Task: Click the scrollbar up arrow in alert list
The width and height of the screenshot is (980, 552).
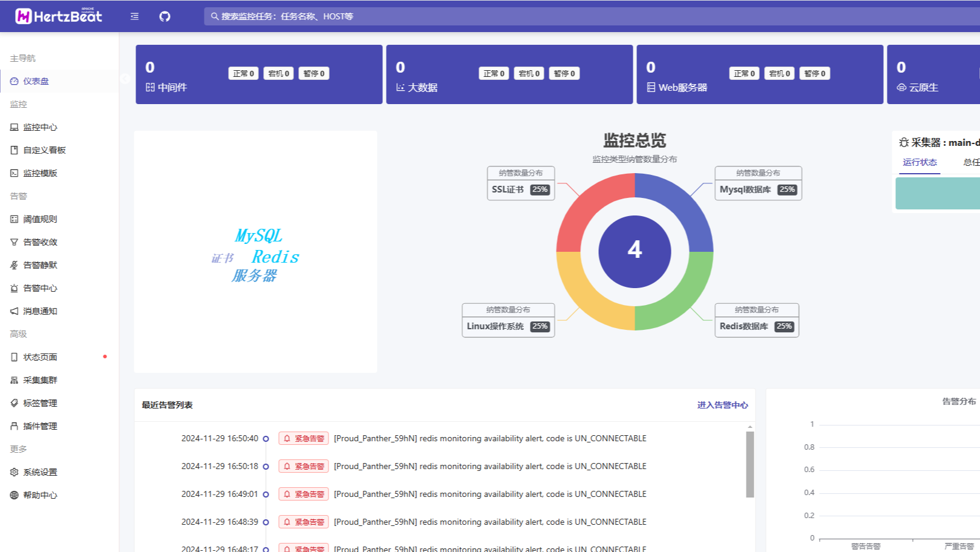Action: point(750,427)
